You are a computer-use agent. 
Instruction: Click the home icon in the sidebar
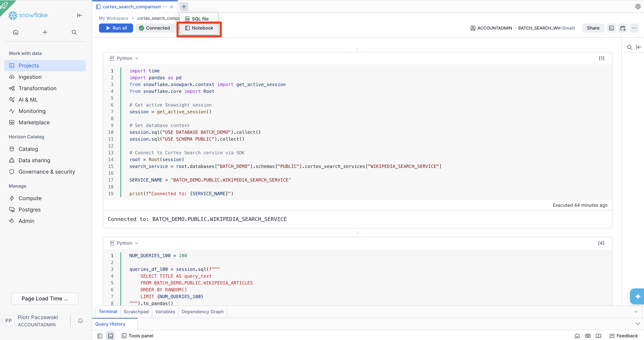(16, 32)
